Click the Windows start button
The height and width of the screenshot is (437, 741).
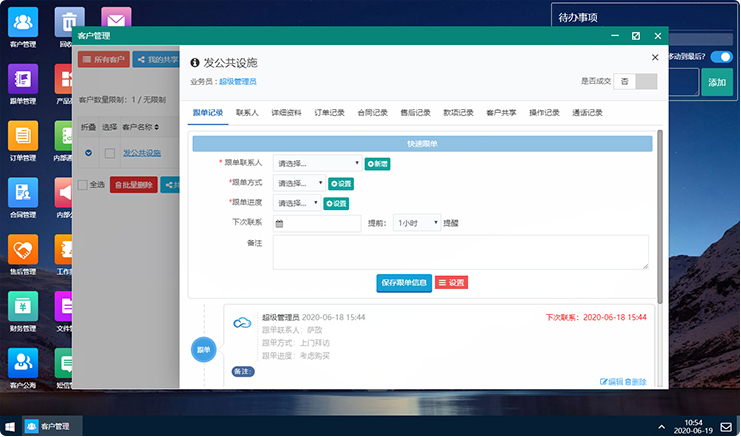[10, 427]
